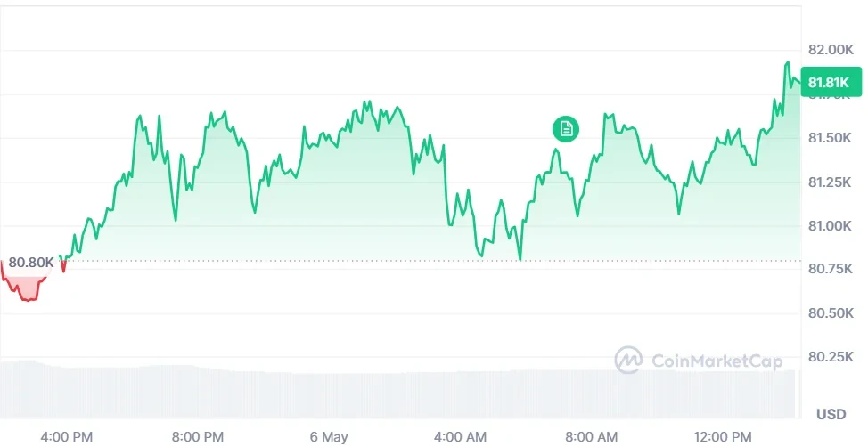Image resolution: width=868 pixels, height=446 pixels.
Task: Click the CoinMarketCap watermark text
Action: point(717,361)
